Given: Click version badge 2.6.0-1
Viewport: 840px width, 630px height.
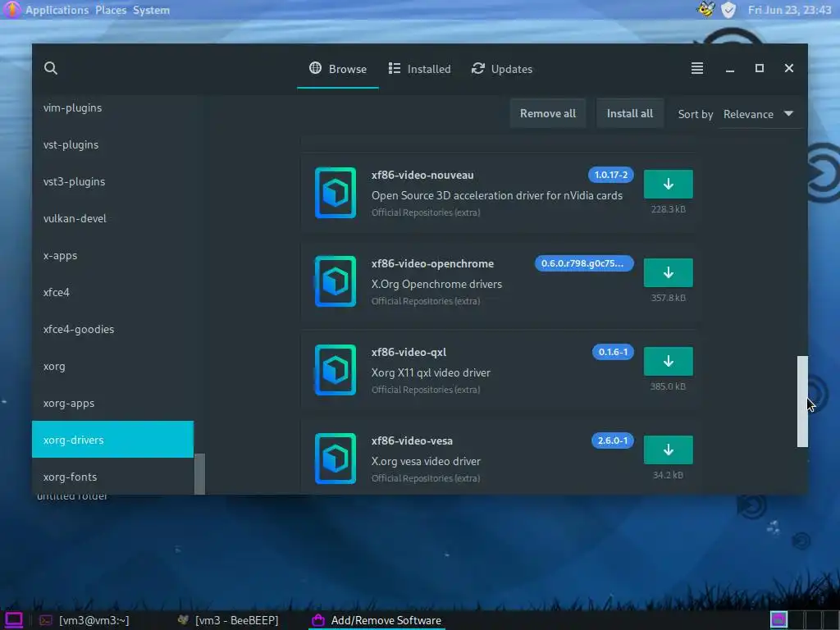Looking at the screenshot, I should pyautogui.click(x=612, y=441).
